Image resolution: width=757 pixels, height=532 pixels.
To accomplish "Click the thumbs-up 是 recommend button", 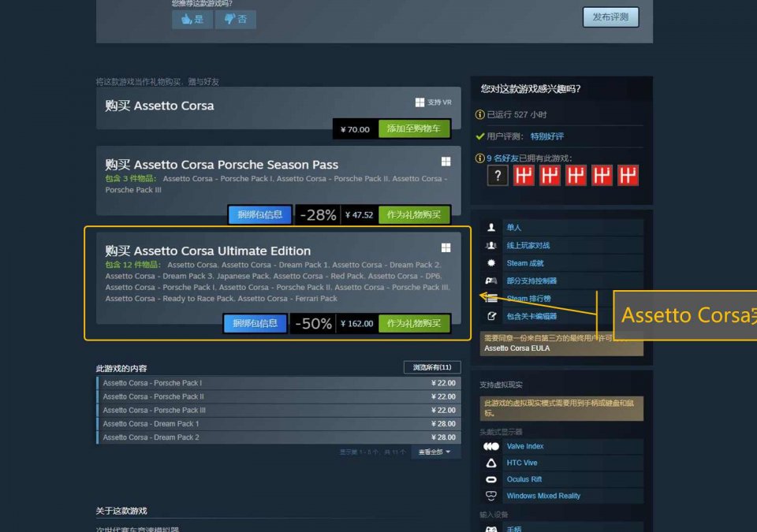I will pyautogui.click(x=192, y=20).
